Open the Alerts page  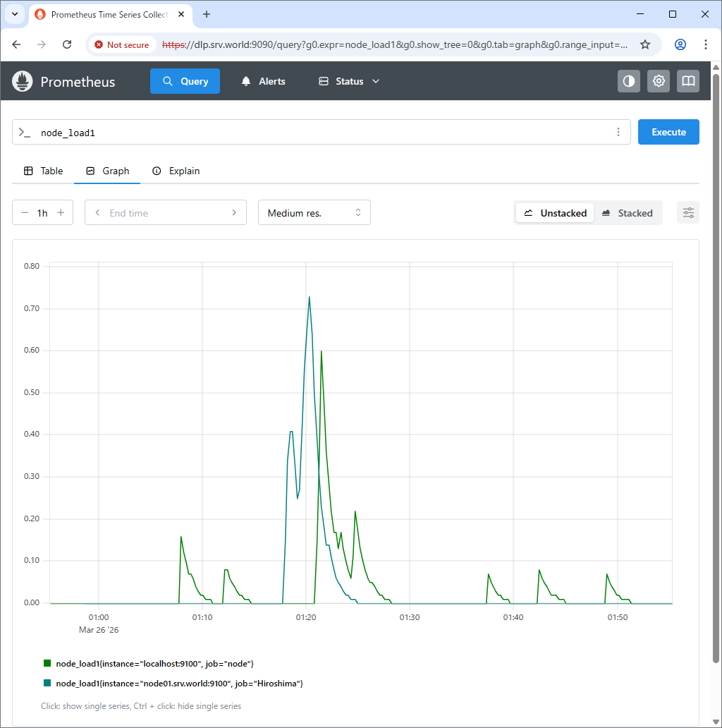click(x=263, y=81)
